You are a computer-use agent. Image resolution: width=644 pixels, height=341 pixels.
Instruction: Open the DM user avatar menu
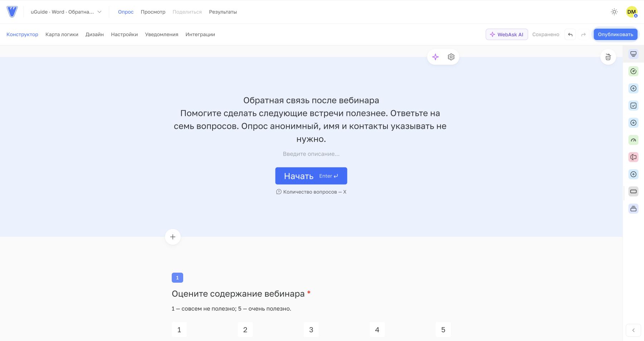tap(632, 12)
